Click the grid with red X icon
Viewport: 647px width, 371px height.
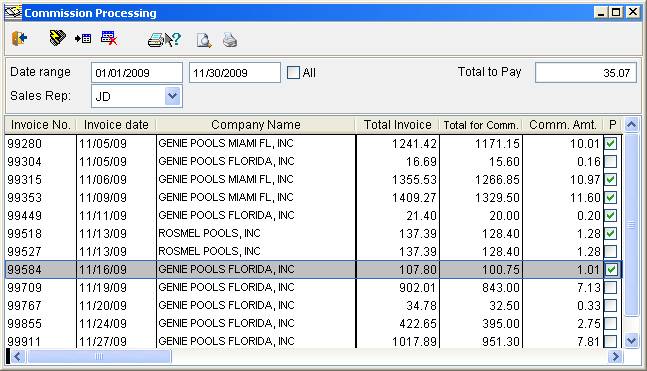(x=109, y=38)
